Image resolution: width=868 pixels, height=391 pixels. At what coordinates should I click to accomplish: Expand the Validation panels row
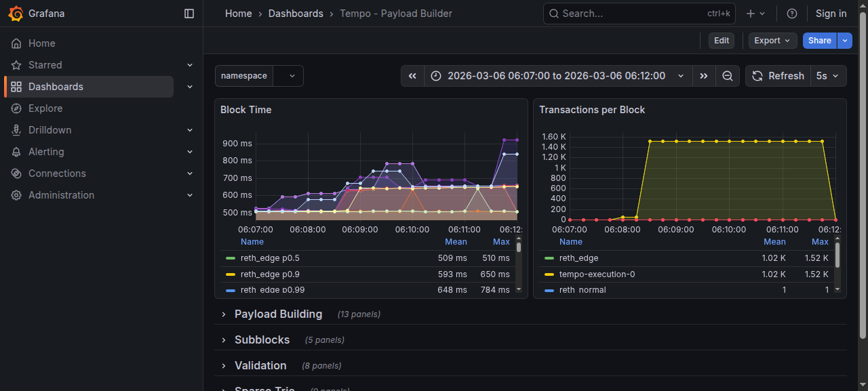[x=260, y=366]
